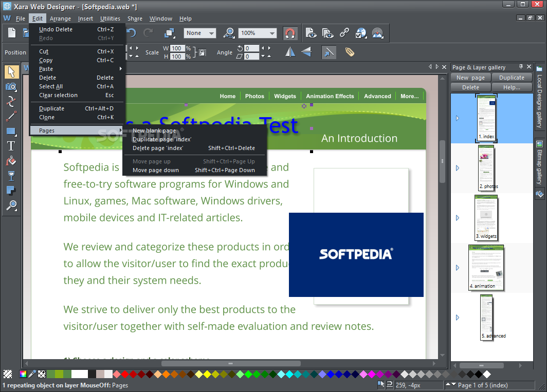Click the rotation angle field
The height and width of the screenshot is (392, 547).
pos(251,48)
